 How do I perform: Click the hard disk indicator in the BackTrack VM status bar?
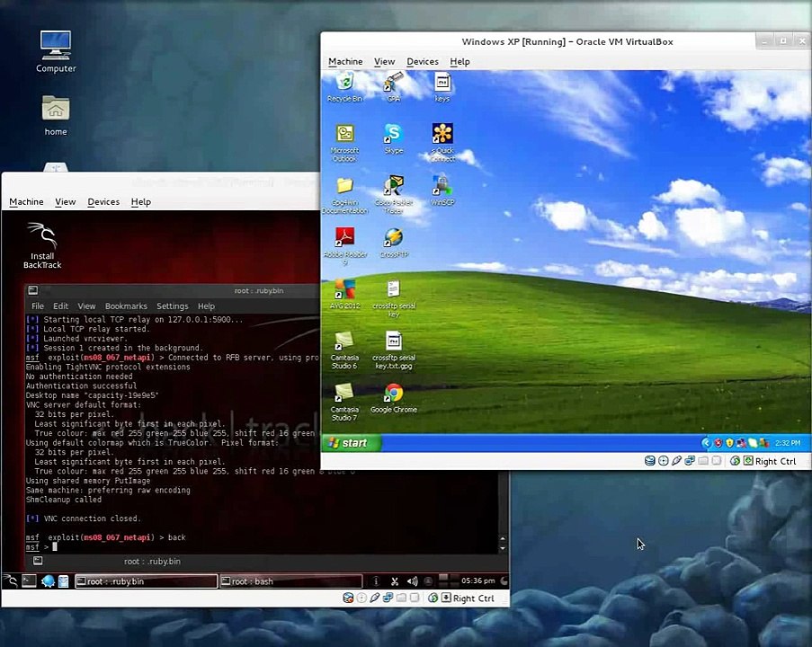coord(348,598)
